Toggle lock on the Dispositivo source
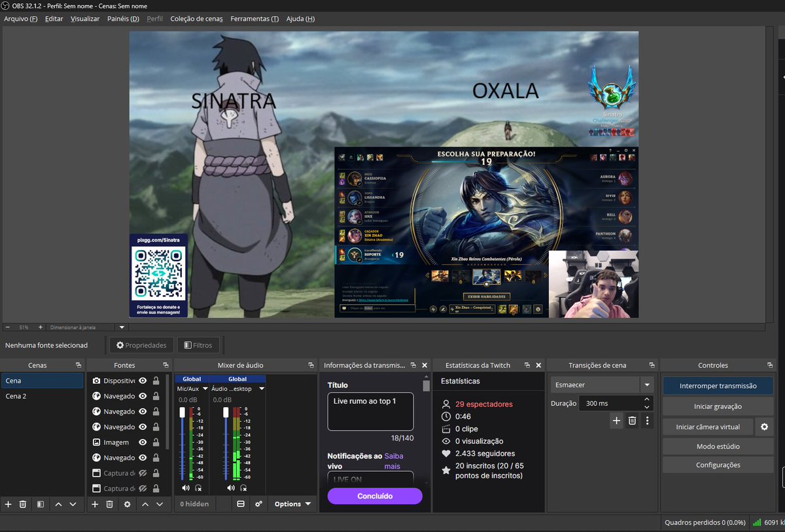This screenshot has width=785, height=532. (x=156, y=381)
